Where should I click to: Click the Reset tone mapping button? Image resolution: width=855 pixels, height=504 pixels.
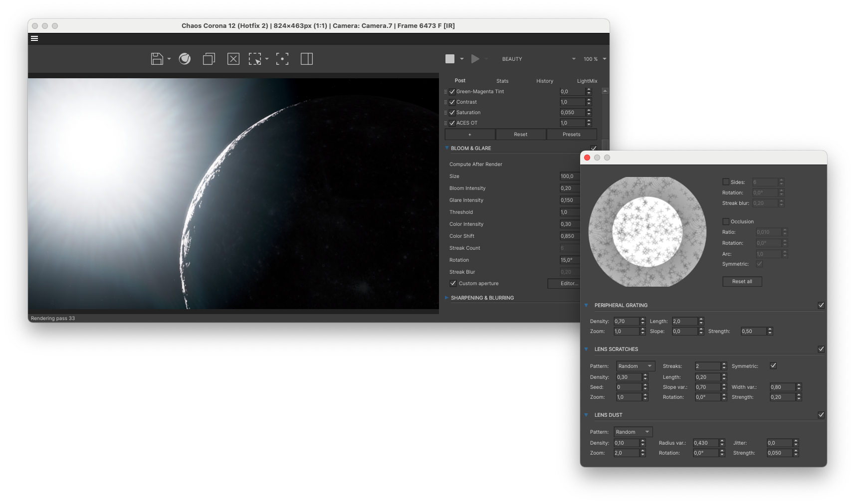521,134
